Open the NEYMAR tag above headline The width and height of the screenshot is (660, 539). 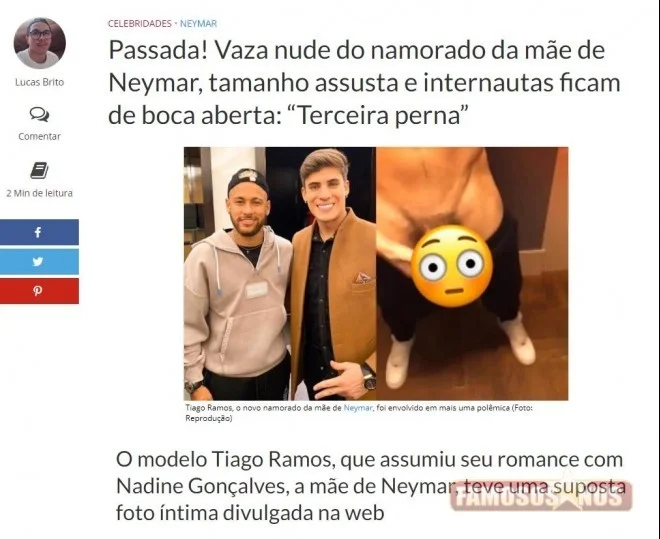pos(198,24)
